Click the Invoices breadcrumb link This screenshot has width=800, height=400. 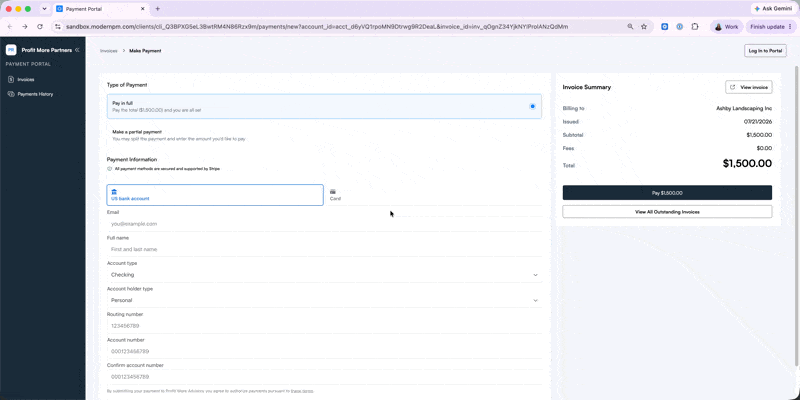click(x=109, y=51)
